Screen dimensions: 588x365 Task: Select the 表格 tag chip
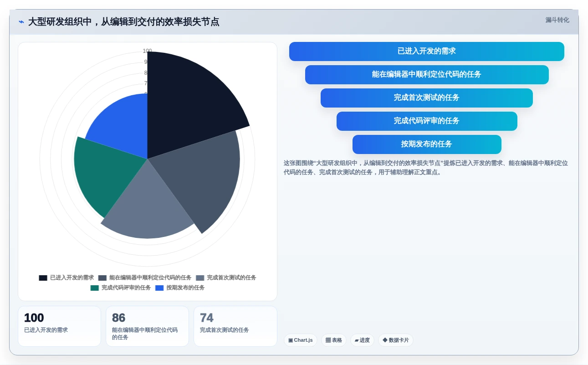click(334, 340)
